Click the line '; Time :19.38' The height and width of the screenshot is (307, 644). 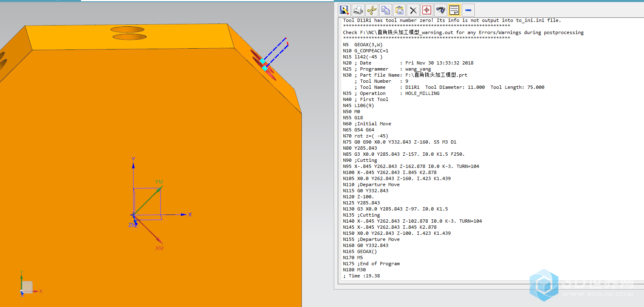click(x=361, y=276)
